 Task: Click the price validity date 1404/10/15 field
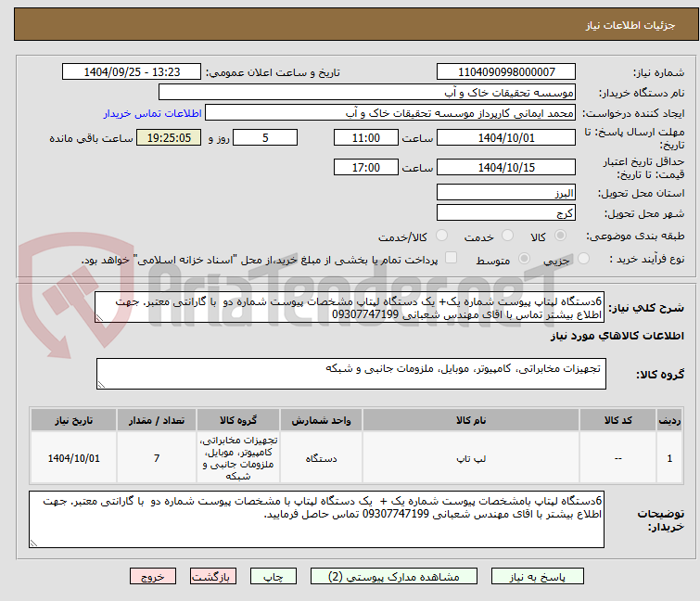506,167
